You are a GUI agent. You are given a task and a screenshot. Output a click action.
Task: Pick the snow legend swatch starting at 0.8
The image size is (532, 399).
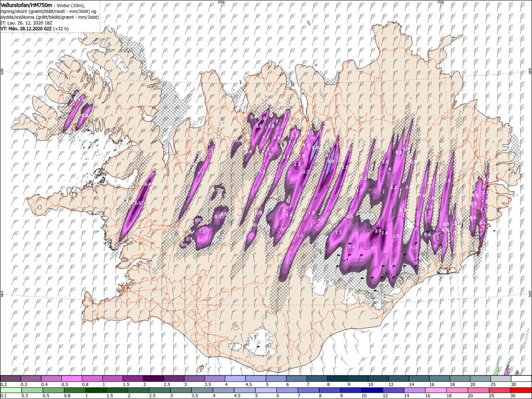click(92, 379)
